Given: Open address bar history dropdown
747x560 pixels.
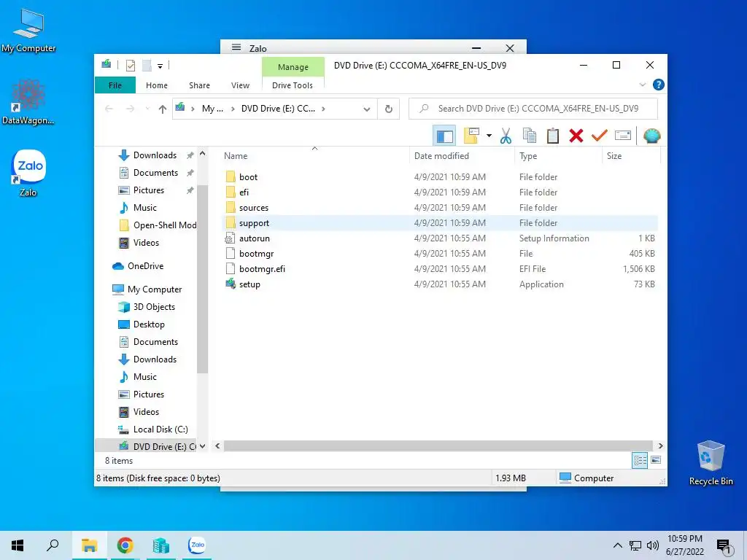Looking at the screenshot, I should click(x=367, y=109).
